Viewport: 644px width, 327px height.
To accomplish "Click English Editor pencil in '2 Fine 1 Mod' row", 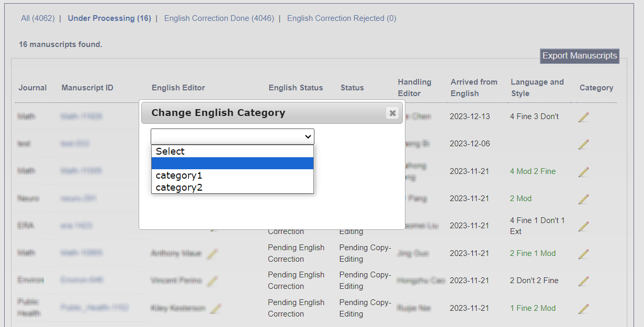I will (212, 254).
